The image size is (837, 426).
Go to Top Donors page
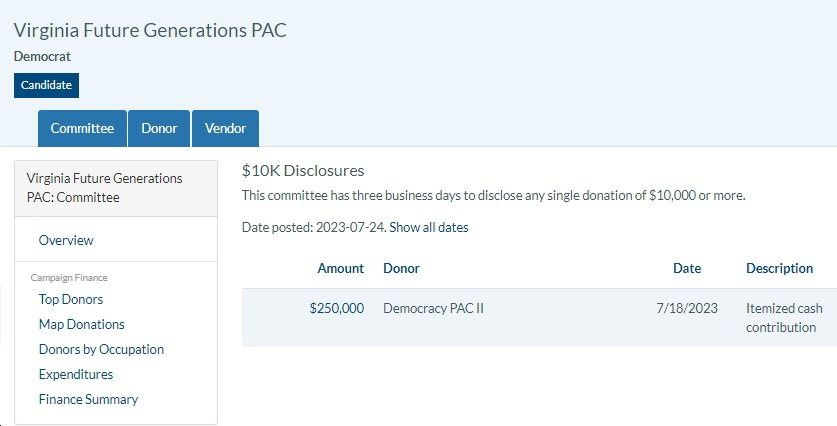tap(71, 299)
